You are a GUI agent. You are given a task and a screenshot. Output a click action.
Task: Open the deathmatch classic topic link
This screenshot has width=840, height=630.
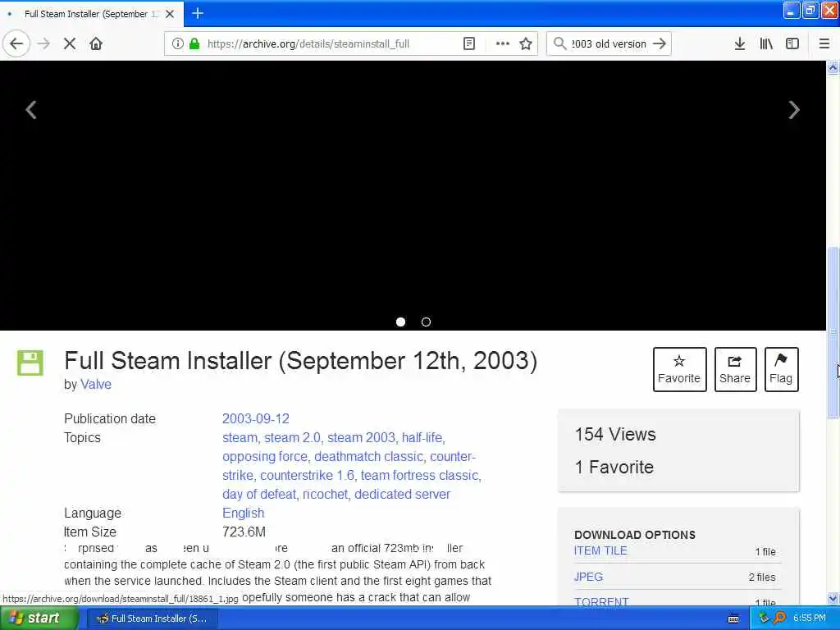368,456
